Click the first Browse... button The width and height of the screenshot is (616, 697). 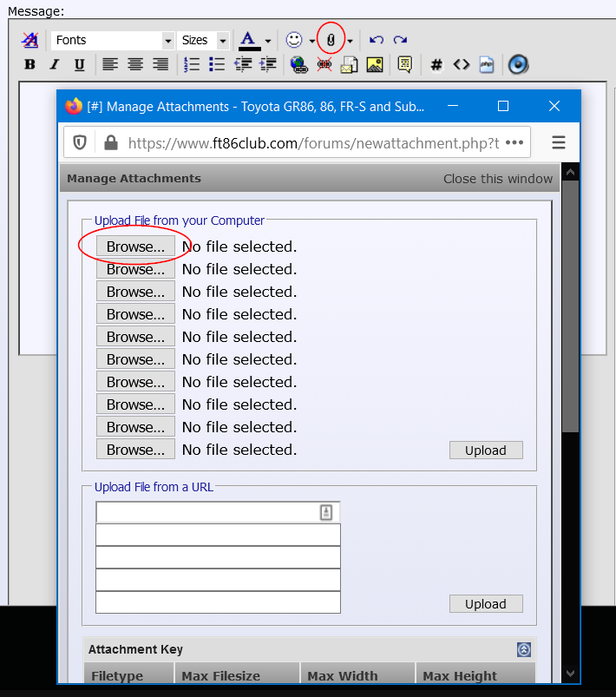pyautogui.click(x=135, y=247)
